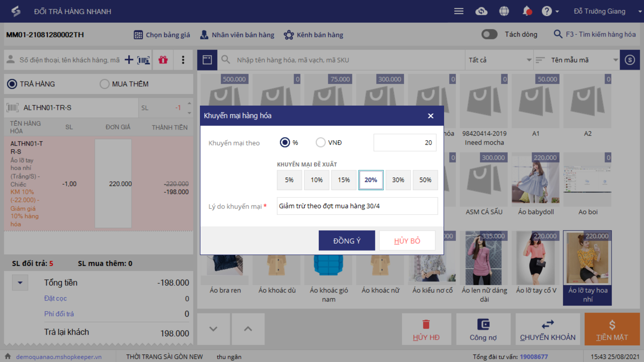This screenshot has height=362, width=644.
Task: Open the Kênh bán hàng menu
Action: click(x=314, y=35)
